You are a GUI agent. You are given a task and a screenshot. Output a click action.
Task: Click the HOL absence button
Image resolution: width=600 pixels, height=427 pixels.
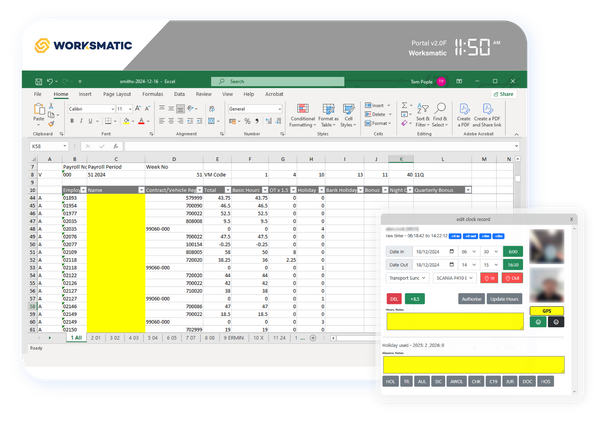[x=390, y=381]
